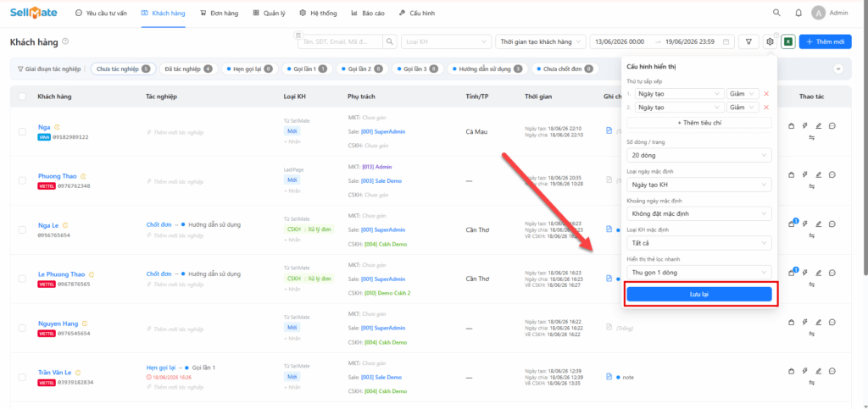
Task: Open the Tất cả default customer type dropdown
Action: pyautogui.click(x=699, y=243)
